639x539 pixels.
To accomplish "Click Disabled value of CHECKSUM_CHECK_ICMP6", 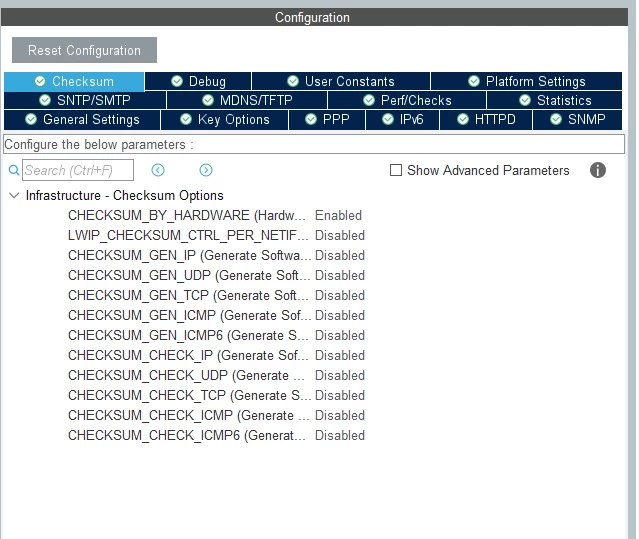I will pyautogui.click(x=340, y=435).
